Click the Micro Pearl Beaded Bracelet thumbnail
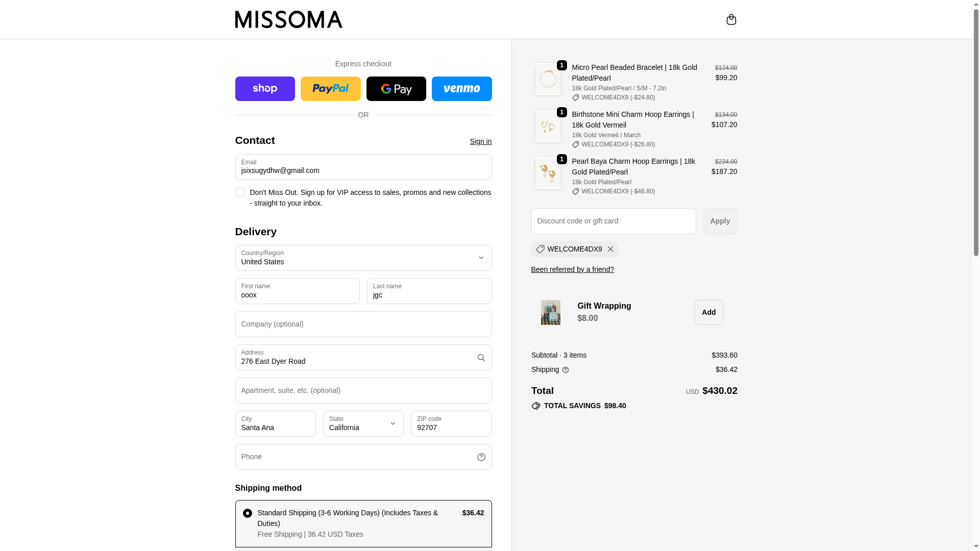Viewport: 980px width, 551px height. [548, 80]
